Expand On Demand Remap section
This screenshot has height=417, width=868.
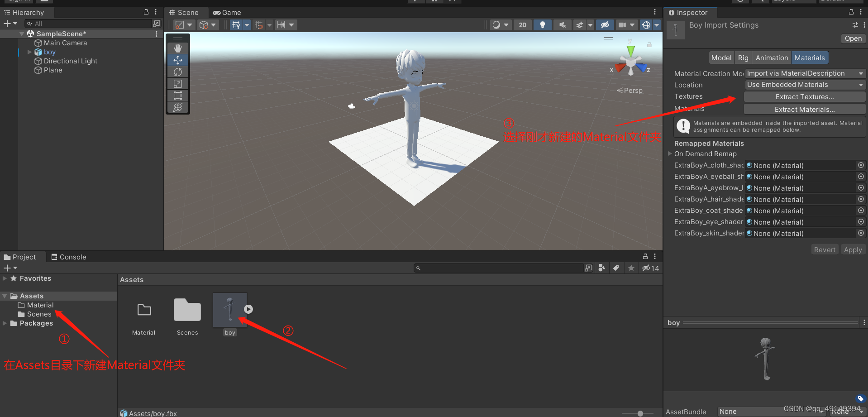click(x=670, y=153)
